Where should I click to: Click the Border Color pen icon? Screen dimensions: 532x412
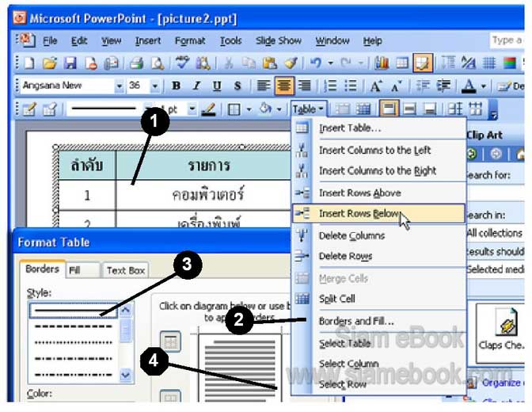coord(208,109)
